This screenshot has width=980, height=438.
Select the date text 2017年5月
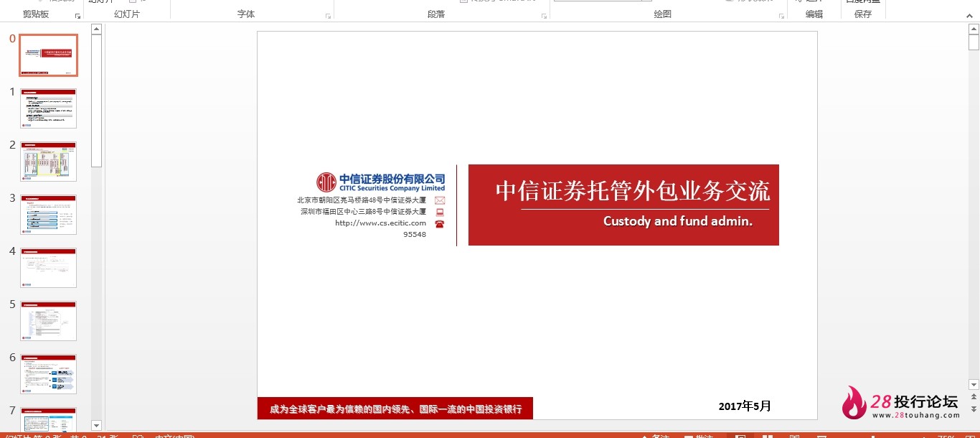pos(745,406)
